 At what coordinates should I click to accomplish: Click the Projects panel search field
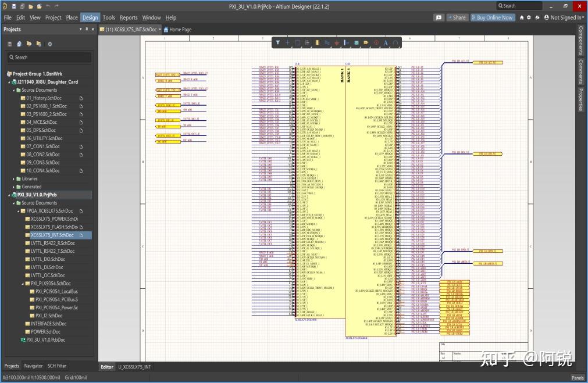49,58
